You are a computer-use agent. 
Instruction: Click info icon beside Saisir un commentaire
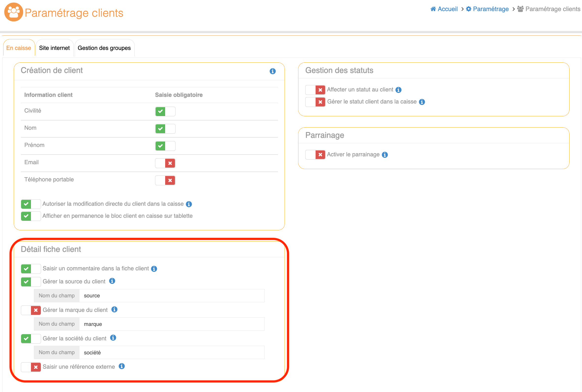point(154,269)
